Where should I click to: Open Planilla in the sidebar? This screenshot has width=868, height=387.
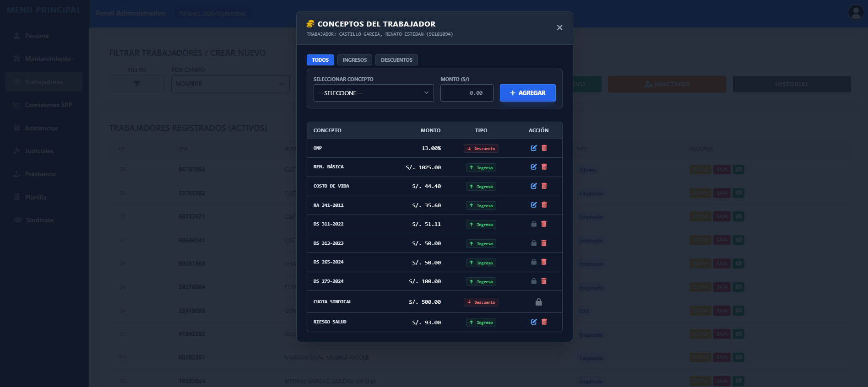point(44,197)
